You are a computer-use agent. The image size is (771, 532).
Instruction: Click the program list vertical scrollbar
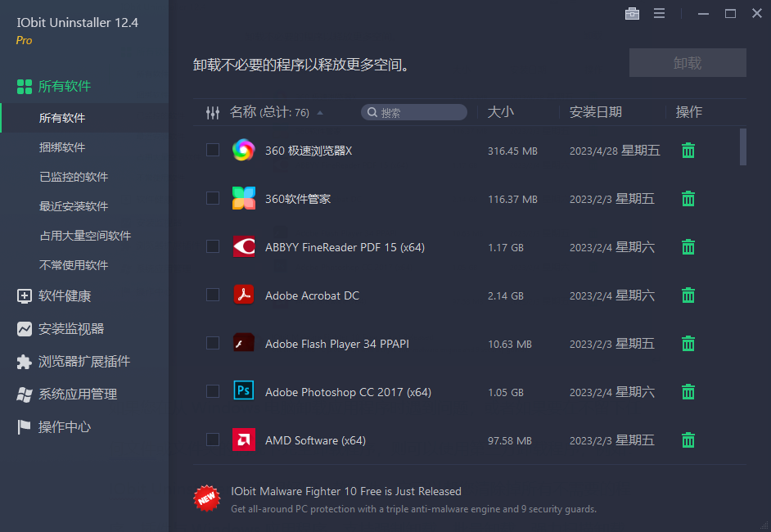click(x=743, y=147)
